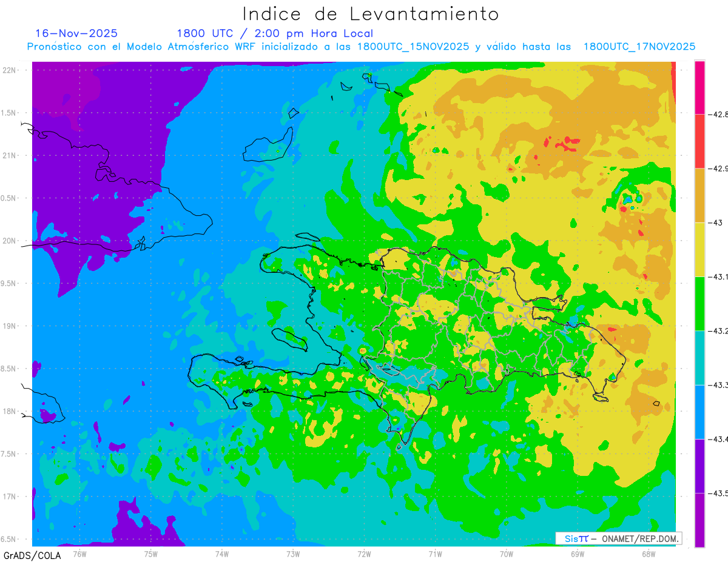Viewport: 728px width, 562px height.
Task: Click the legend value '-43.1'
Action: tap(719, 276)
